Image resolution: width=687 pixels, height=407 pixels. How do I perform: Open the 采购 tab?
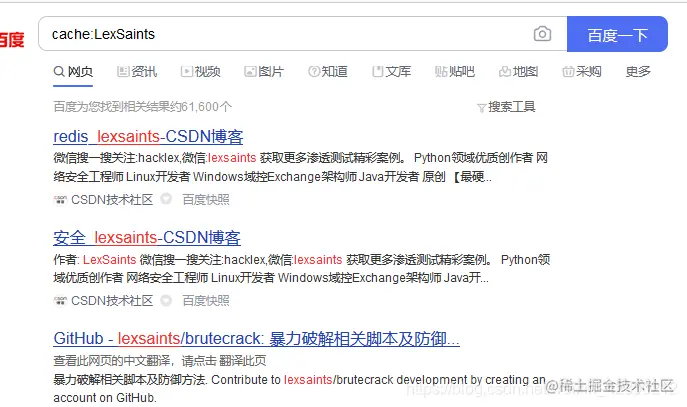point(582,71)
